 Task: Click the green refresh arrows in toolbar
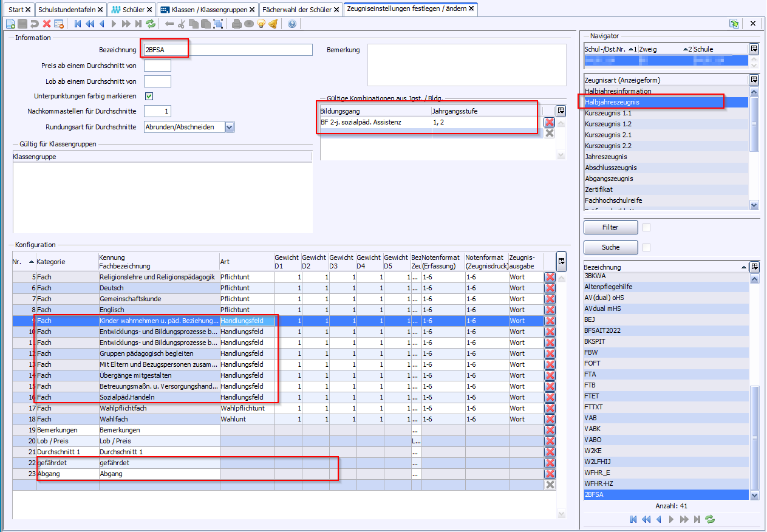click(151, 24)
